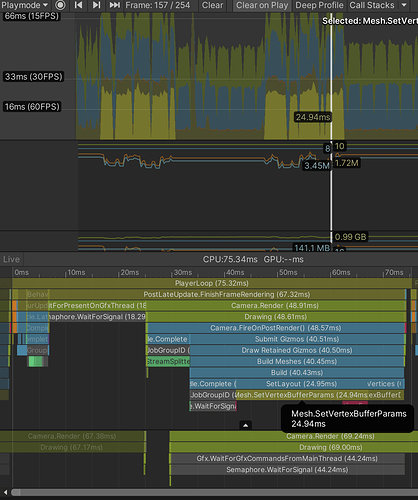Select render thread Camera.Render (69.24ms) sample
This screenshot has width=418, height=500.
294,436
